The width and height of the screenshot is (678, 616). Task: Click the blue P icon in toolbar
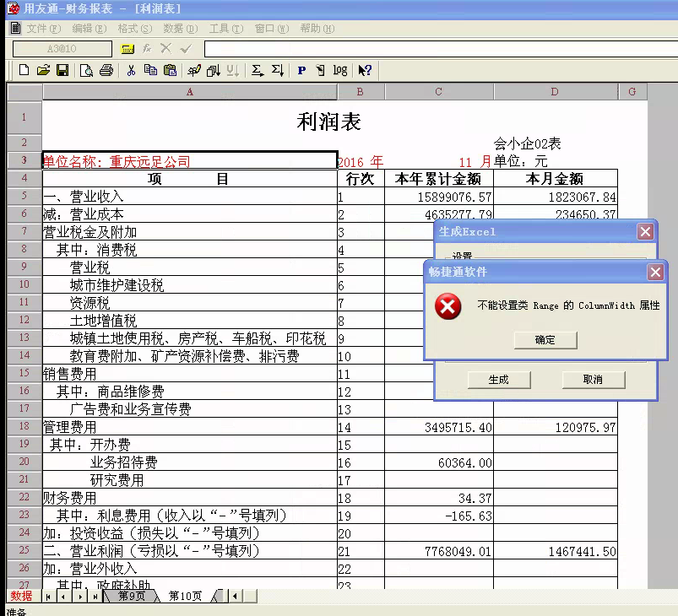tap(301, 71)
